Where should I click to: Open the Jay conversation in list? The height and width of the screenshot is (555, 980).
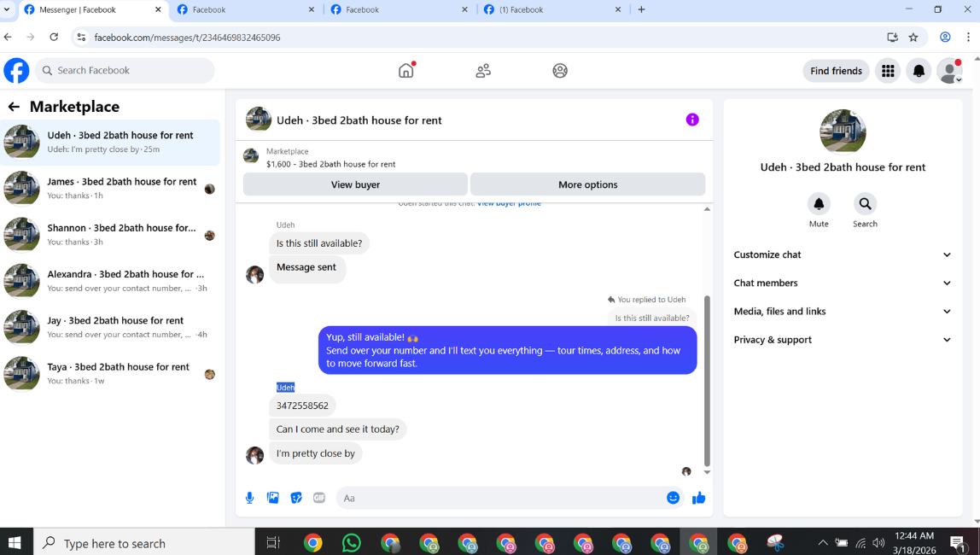pos(110,328)
